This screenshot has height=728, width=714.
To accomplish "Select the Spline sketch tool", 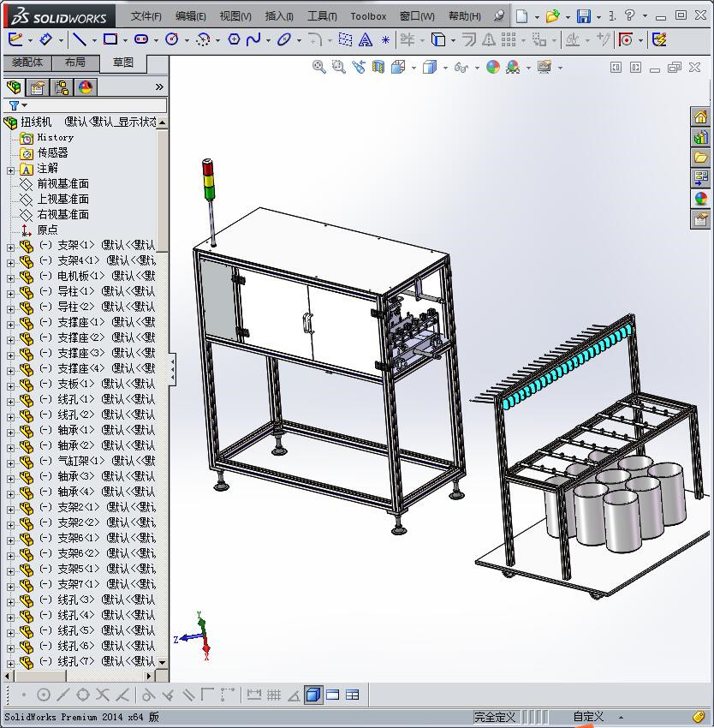I will tap(253, 39).
